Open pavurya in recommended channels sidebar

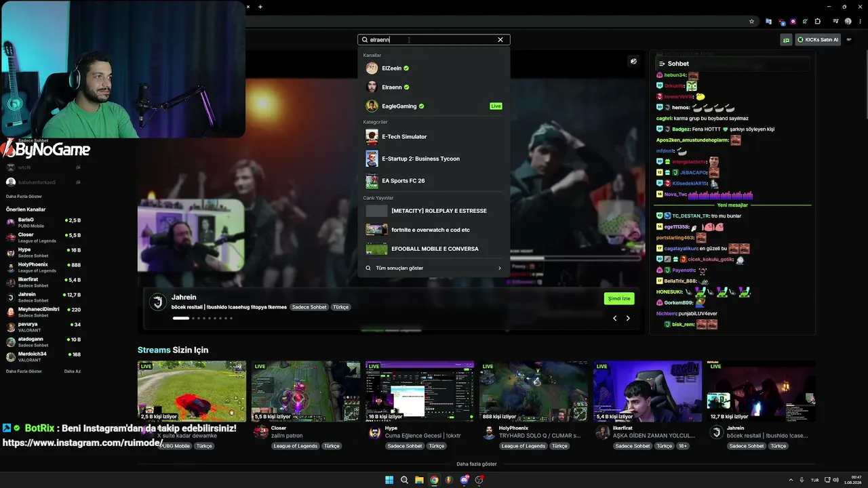[x=43, y=327]
